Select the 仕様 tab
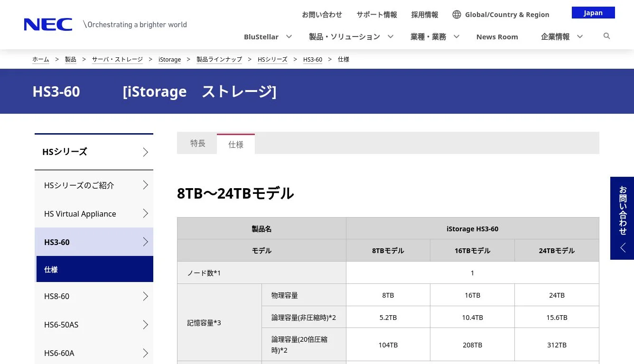This screenshot has width=634, height=364. click(x=236, y=144)
